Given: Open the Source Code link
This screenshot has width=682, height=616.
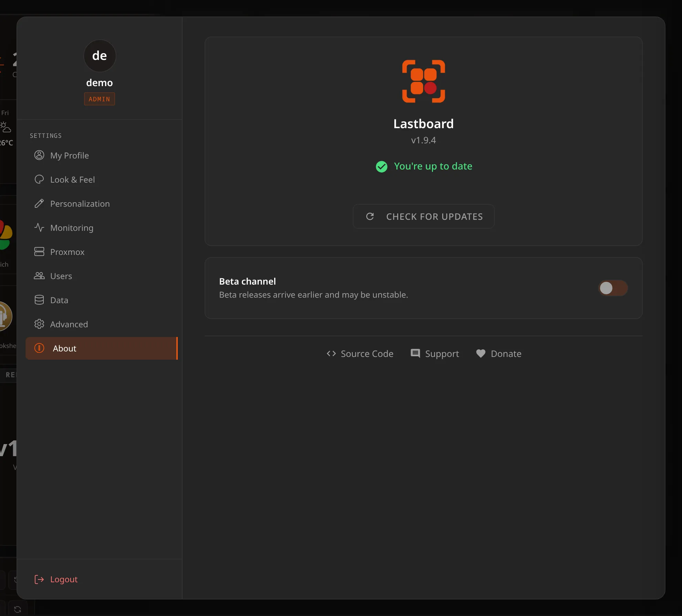Looking at the screenshot, I should pos(360,354).
